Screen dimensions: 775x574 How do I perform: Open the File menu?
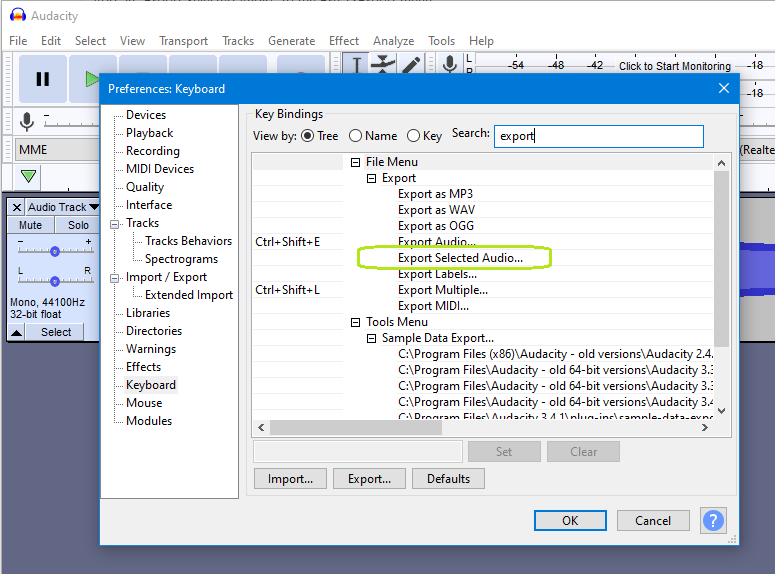[x=18, y=41]
